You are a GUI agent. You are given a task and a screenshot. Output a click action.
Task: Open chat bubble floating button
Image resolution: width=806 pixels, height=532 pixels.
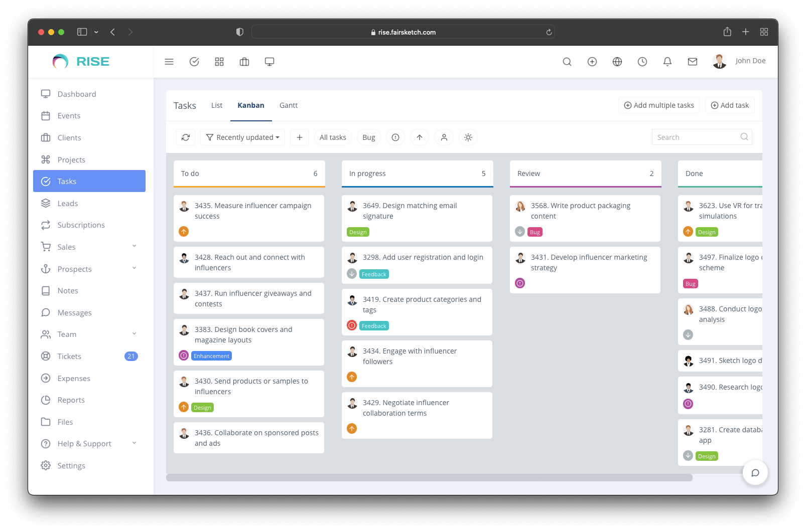pyautogui.click(x=755, y=472)
